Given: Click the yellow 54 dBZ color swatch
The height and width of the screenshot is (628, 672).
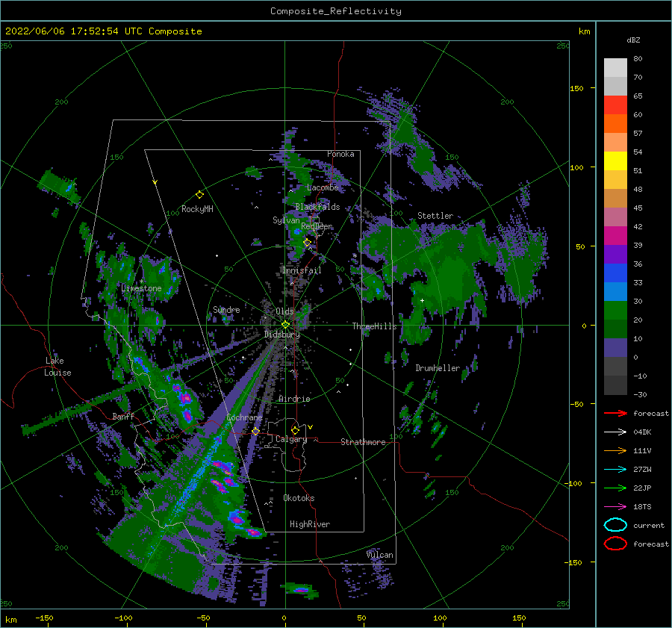Looking at the screenshot, I should pyautogui.click(x=615, y=161).
